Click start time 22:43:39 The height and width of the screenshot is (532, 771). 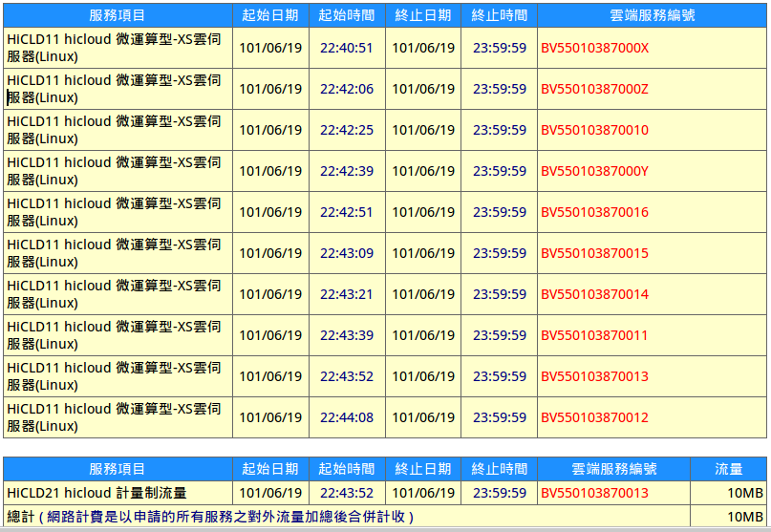(x=347, y=335)
